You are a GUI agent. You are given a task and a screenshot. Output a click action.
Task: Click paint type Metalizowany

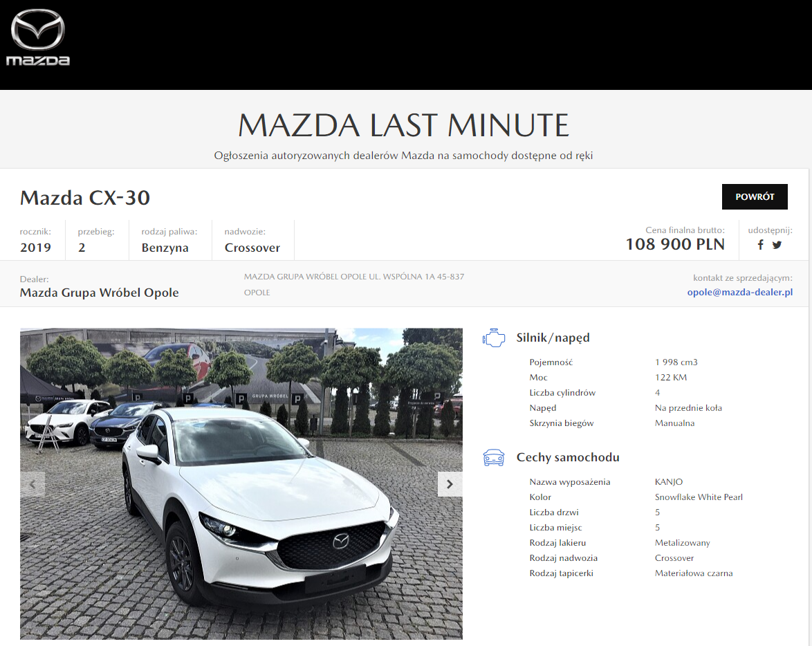(682, 543)
